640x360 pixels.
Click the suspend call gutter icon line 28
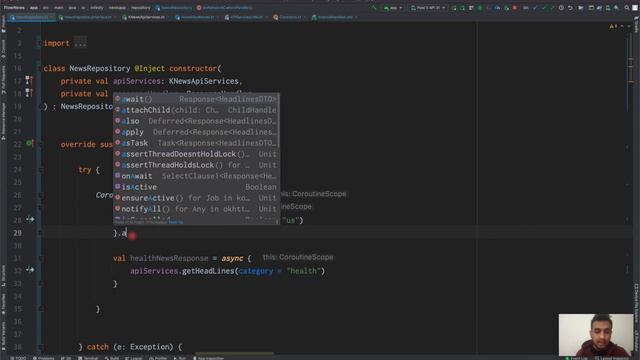[x=30, y=220]
